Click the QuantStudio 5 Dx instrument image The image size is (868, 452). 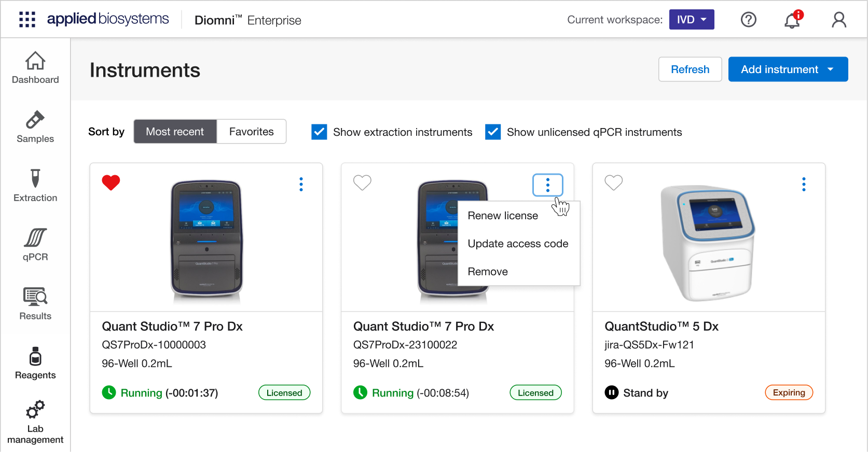coord(708,243)
